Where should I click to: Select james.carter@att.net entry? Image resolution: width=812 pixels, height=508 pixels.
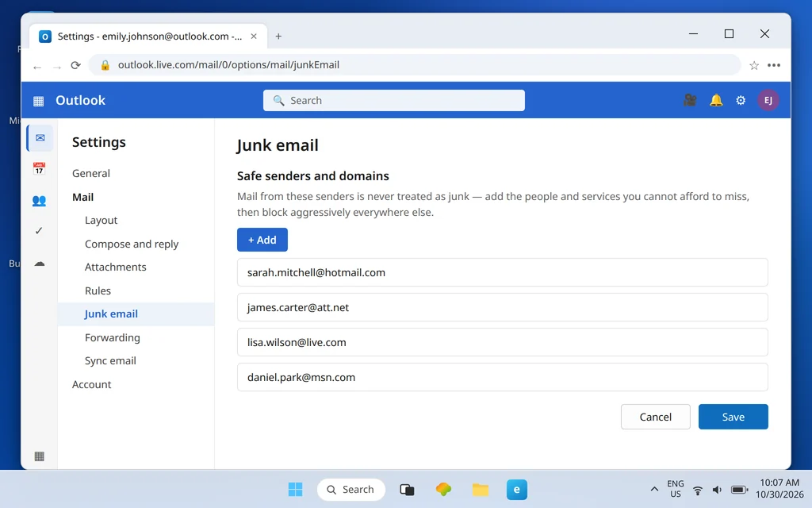(502, 307)
